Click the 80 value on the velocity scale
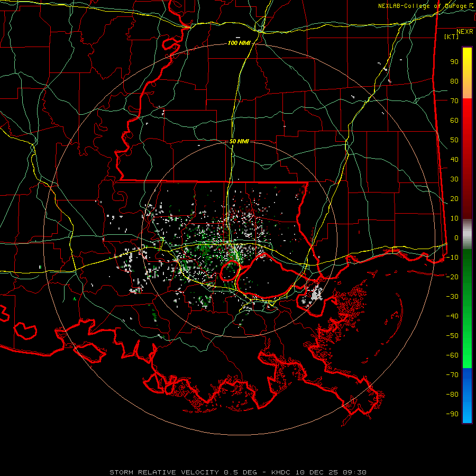 coord(454,81)
